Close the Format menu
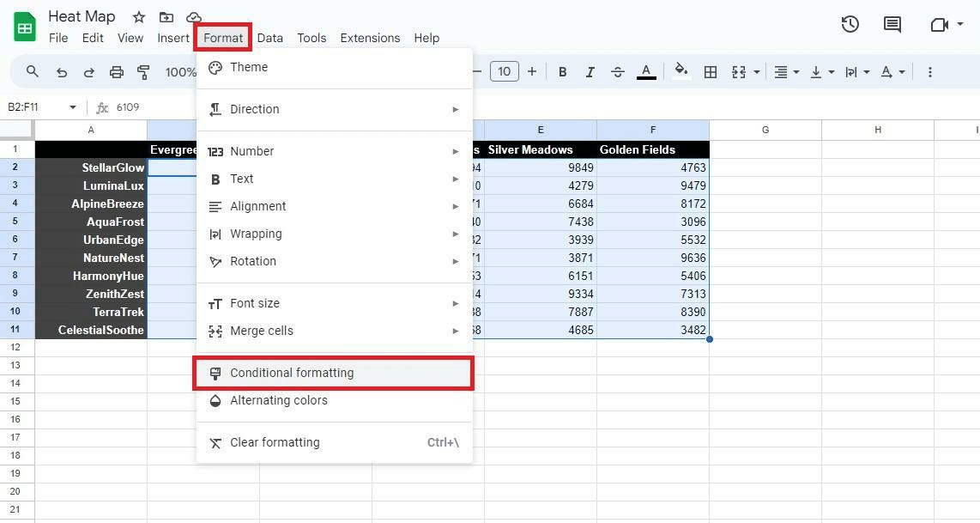The width and height of the screenshot is (980, 523). coord(223,38)
